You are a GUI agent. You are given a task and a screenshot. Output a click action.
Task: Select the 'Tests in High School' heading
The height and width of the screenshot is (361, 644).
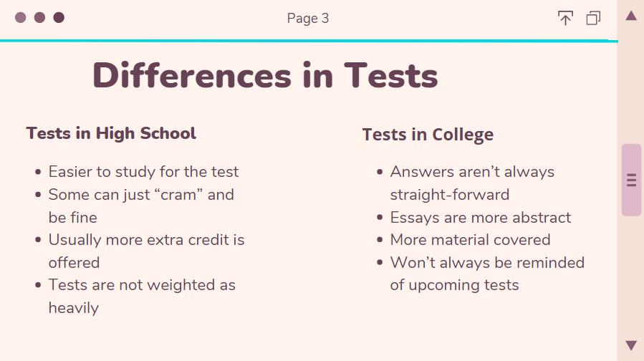click(111, 133)
